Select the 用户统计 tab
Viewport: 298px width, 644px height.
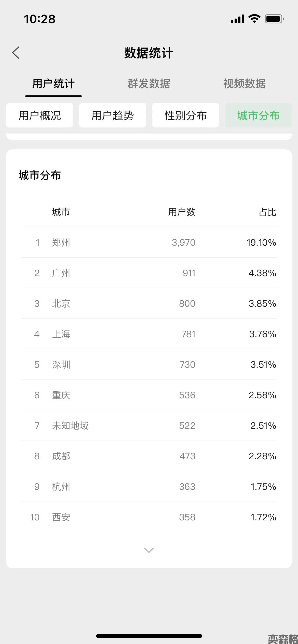pyautogui.click(x=53, y=84)
